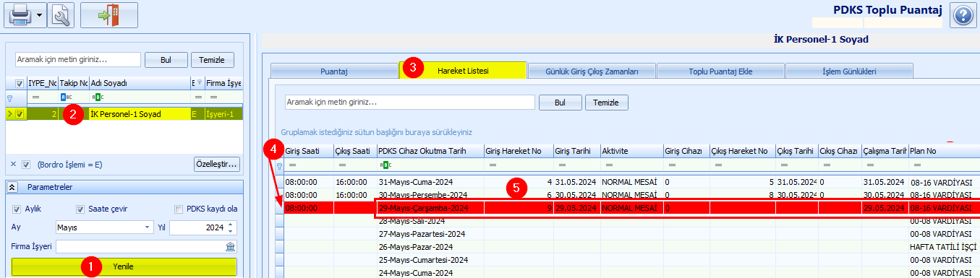The width and height of the screenshot is (980, 278).
Task: Click the printer icon in toolbar
Action: (20, 14)
